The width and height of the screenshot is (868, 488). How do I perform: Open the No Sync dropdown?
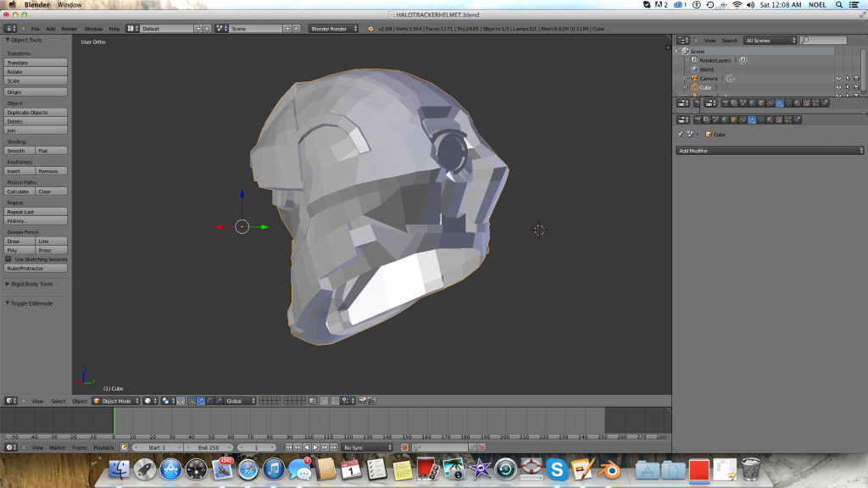367,447
